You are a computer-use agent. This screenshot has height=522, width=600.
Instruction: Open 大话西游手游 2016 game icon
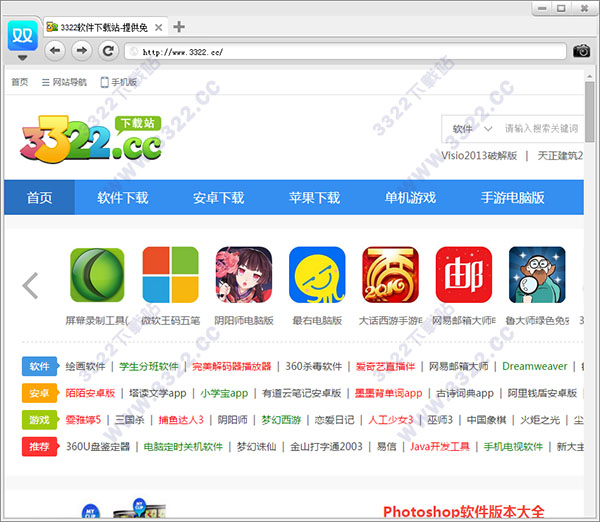click(390, 275)
